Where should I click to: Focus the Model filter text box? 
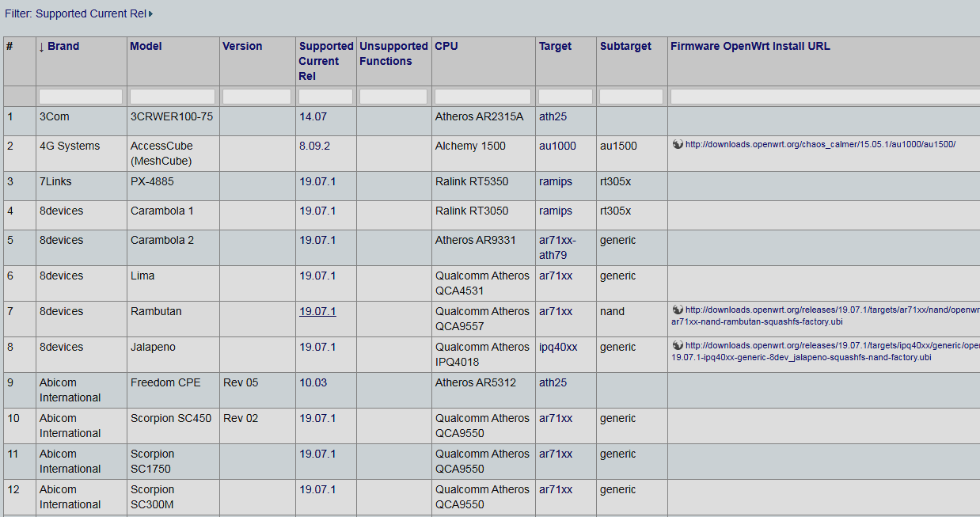(172, 97)
